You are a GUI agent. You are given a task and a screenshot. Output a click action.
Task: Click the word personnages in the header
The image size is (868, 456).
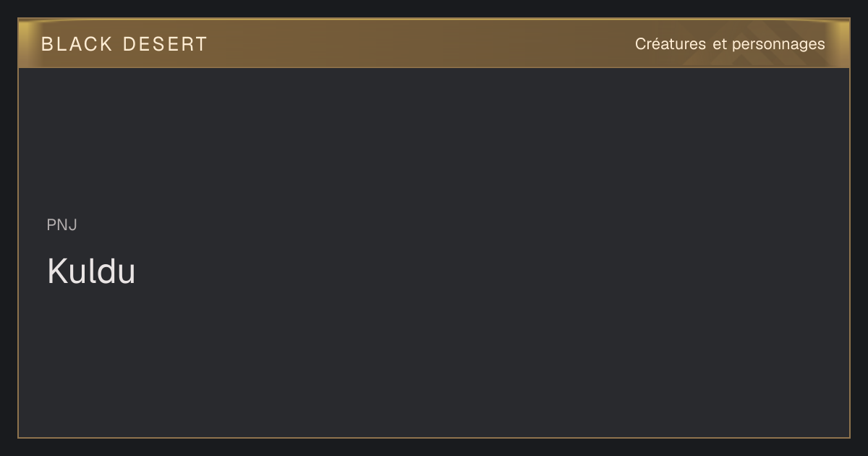[778, 45]
